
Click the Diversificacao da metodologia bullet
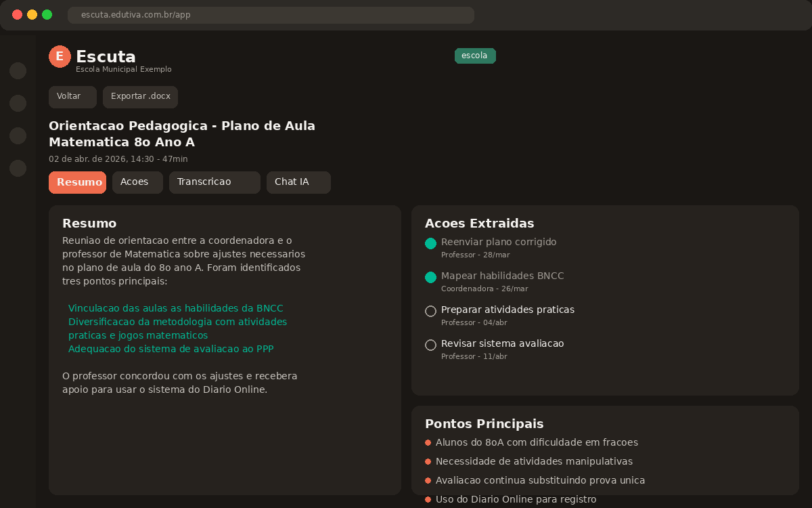177,329
